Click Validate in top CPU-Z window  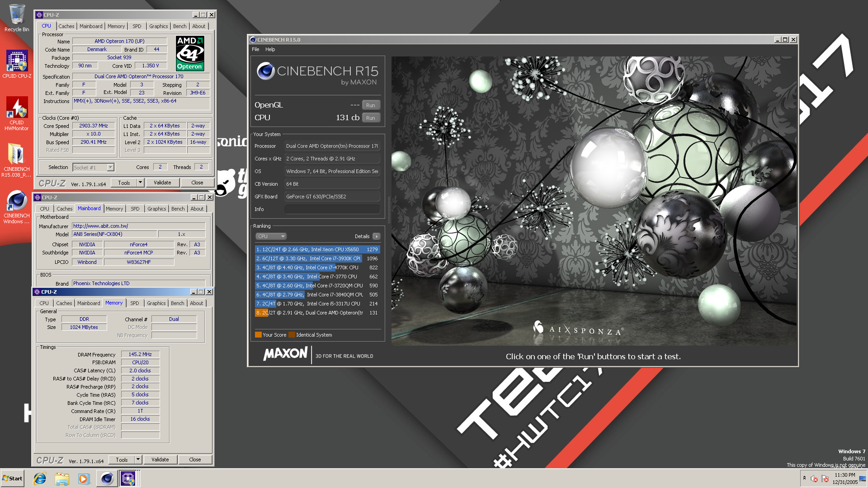click(162, 183)
